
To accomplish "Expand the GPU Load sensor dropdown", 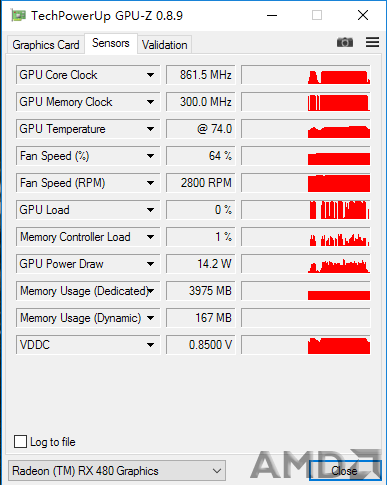I will tap(151, 210).
